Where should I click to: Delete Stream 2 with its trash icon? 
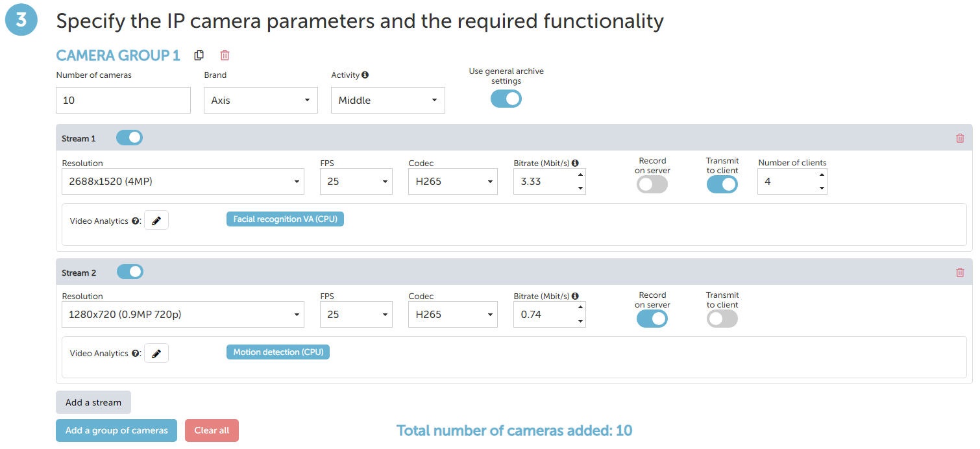point(960,273)
